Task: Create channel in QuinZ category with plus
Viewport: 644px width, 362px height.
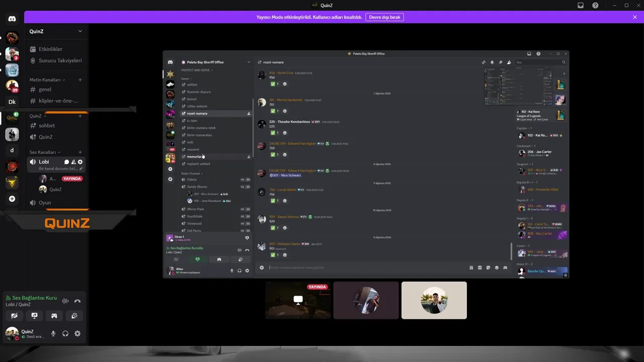Action: pyautogui.click(x=80, y=116)
